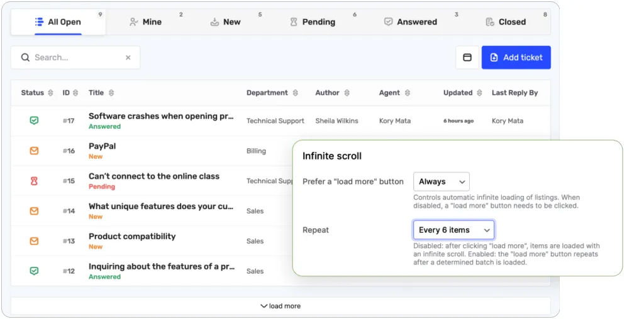
Task: Switch to the Mine tab
Action: 146,22
